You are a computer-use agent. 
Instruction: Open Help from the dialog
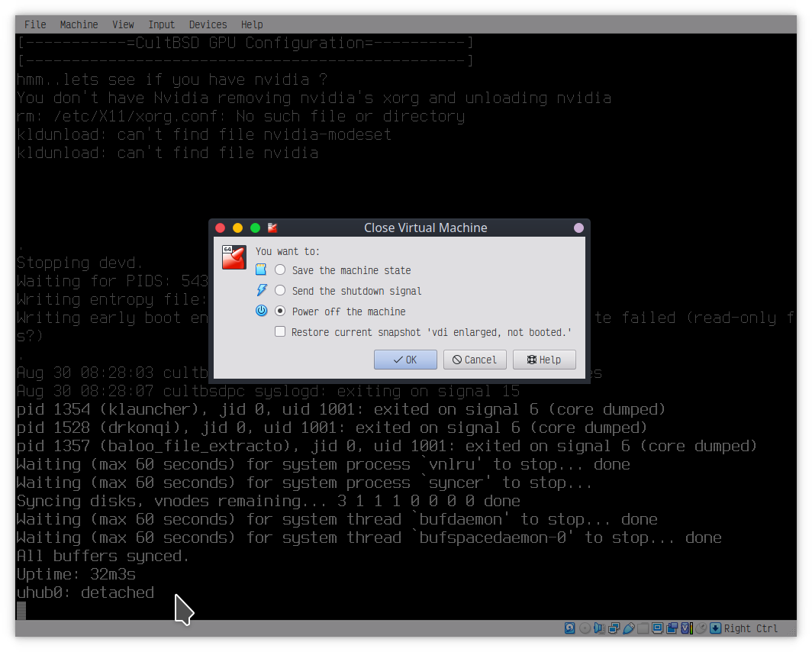[544, 360]
